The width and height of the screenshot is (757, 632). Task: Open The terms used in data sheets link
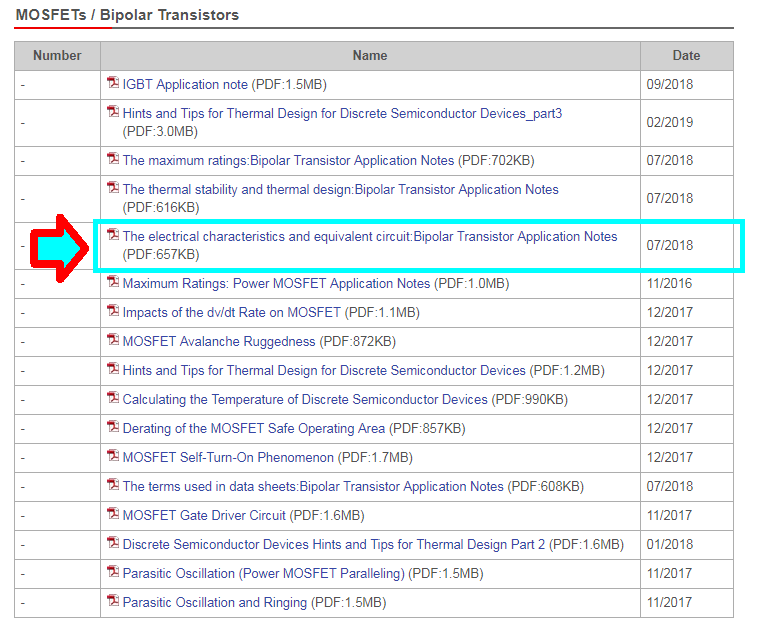coord(313,486)
